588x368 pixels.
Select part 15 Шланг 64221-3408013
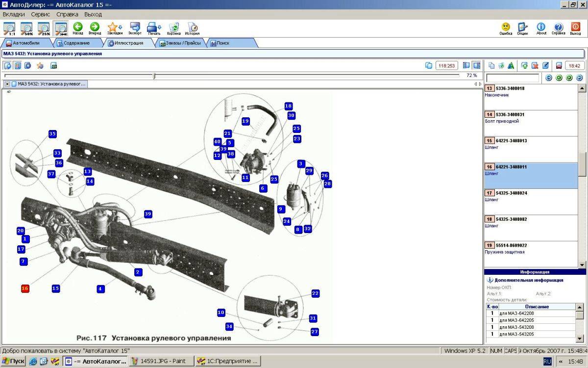pos(531,149)
